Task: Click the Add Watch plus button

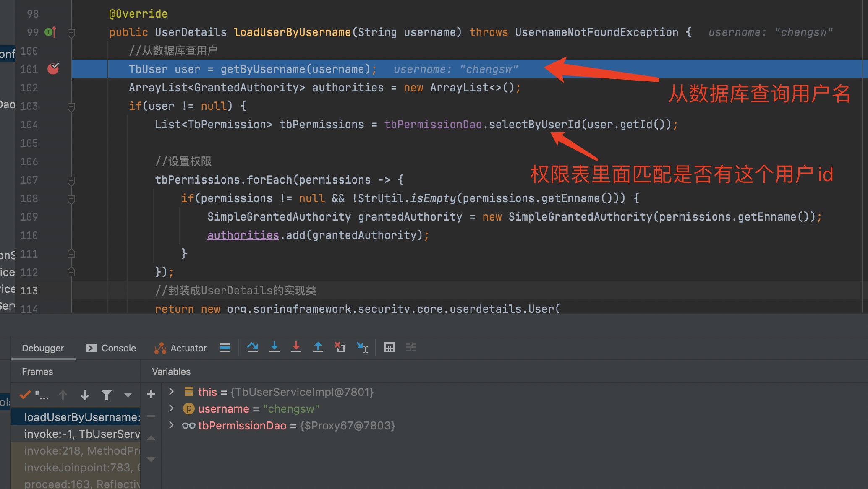Action: click(x=151, y=394)
